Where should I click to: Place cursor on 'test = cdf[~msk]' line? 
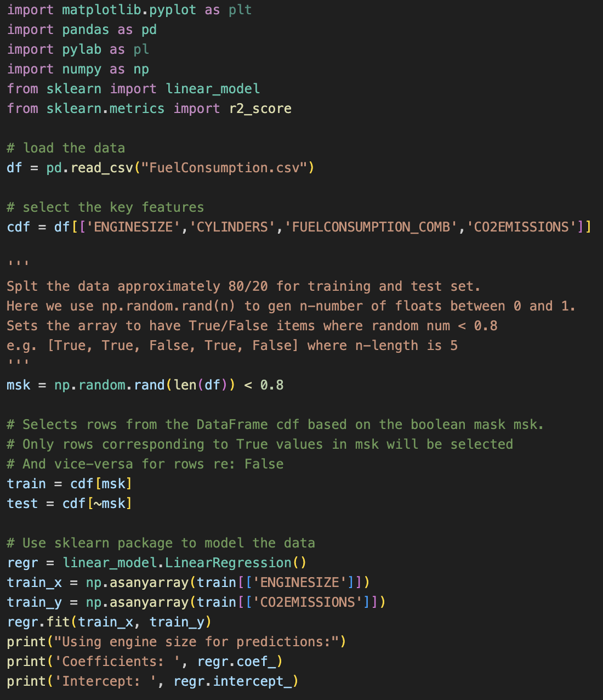tap(69, 504)
